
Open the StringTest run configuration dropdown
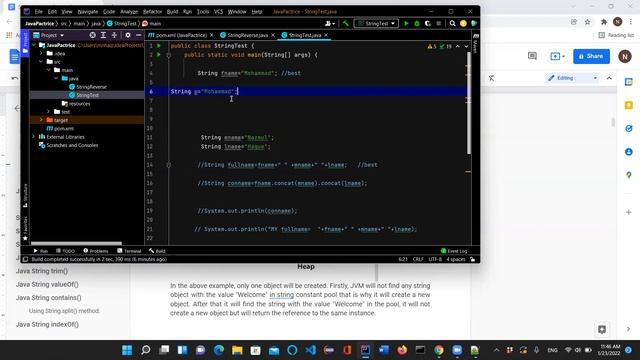pos(376,24)
